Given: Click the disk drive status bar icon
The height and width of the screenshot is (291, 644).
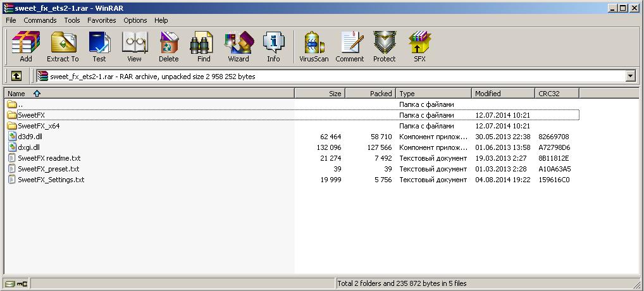Looking at the screenshot, I should pos(10,283).
